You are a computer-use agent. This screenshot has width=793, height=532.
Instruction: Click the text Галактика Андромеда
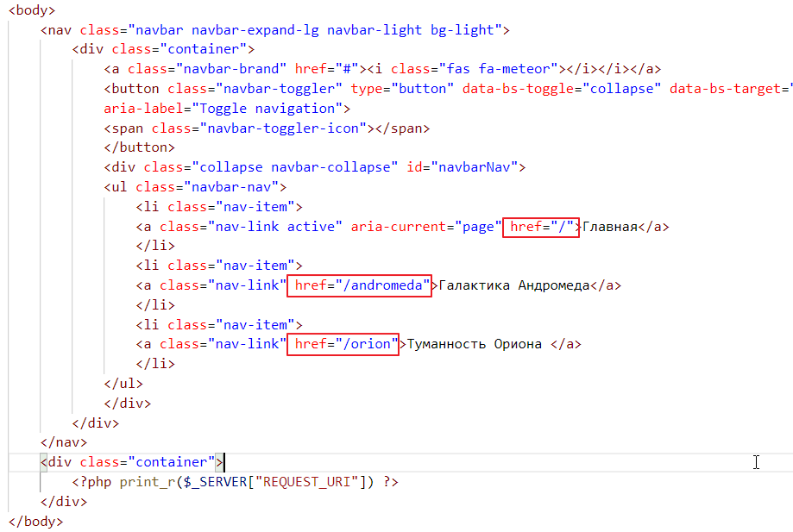pos(514,285)
